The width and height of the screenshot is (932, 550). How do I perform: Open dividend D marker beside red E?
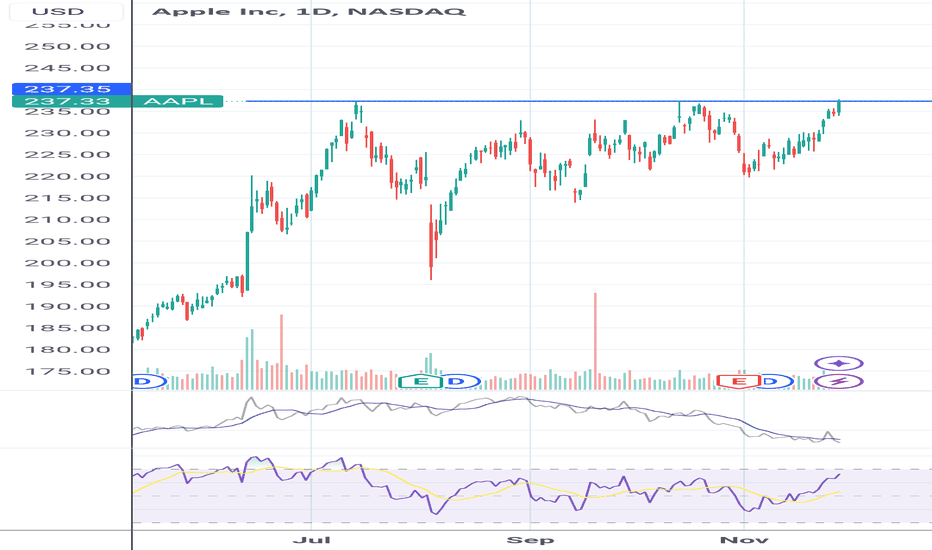771,381
